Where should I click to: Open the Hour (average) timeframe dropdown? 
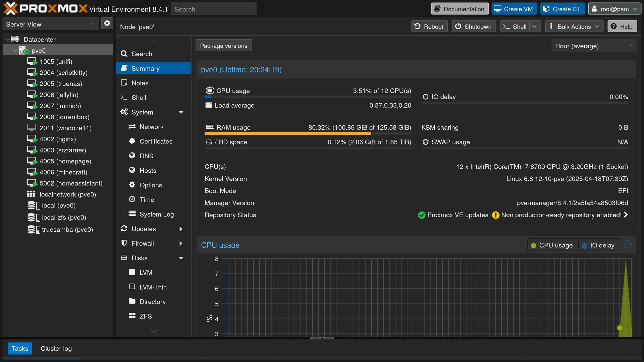point(594,46)
